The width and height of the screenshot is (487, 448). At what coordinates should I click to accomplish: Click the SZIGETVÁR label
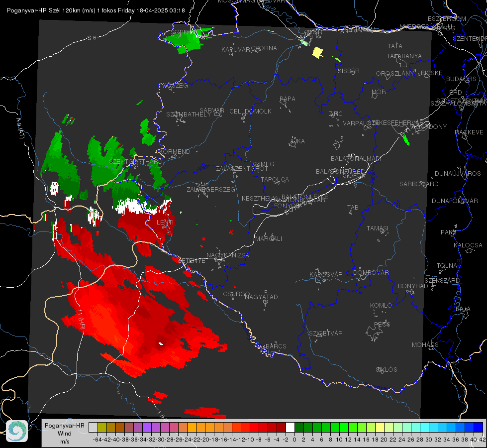(326, 334)
